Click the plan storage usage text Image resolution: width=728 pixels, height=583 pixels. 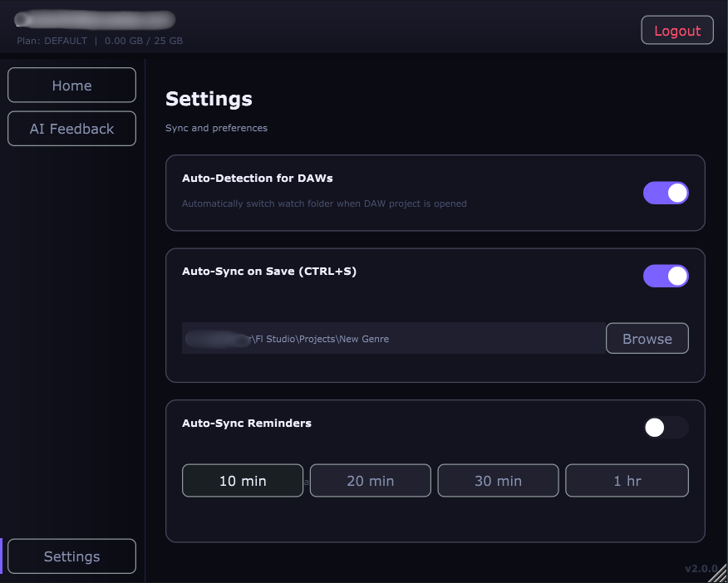[x=100, y=41]
